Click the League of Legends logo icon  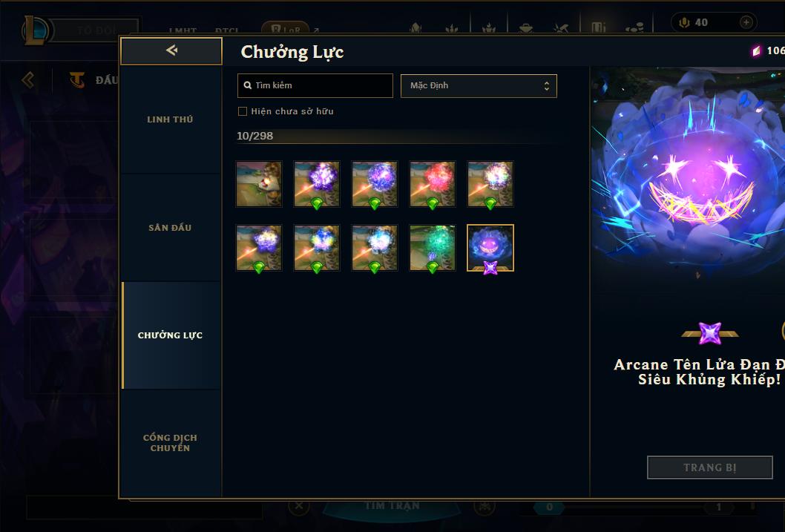36,30
